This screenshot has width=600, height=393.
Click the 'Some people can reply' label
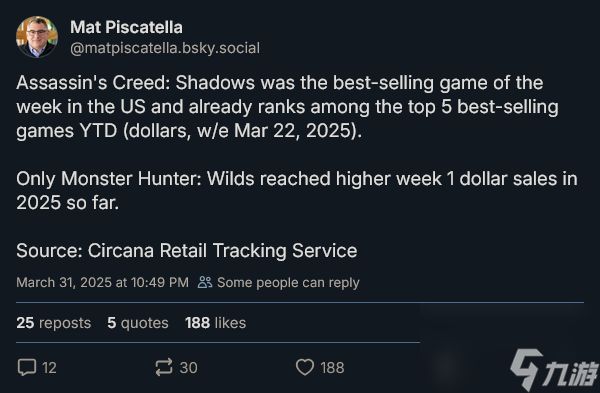pos(288,282)
